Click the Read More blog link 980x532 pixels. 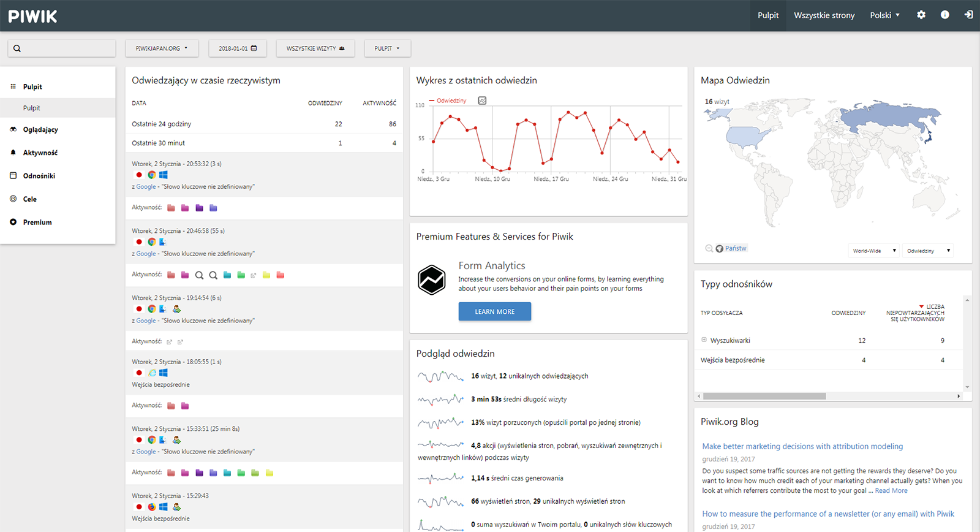pyautogui.click(x=891, y=490)
